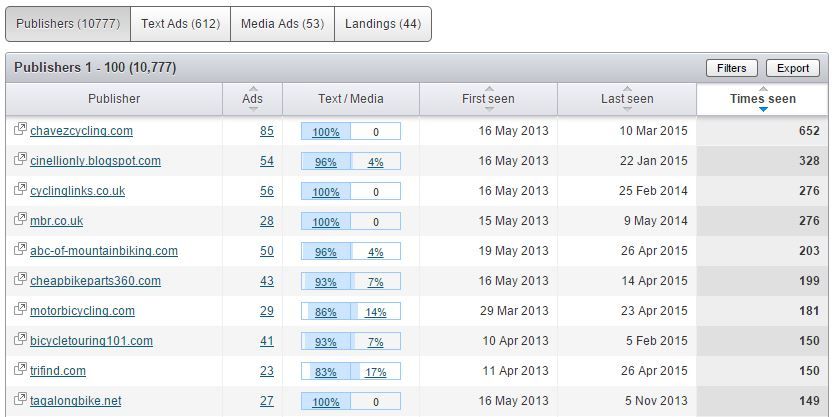Open the trifind.com publisher link
The image size is (833, 417).
57,371
